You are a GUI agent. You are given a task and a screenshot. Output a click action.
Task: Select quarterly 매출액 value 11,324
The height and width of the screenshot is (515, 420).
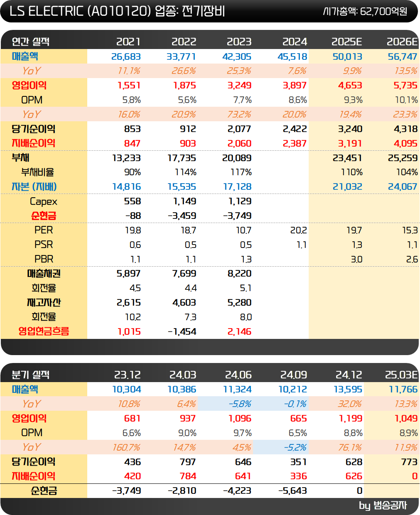pos(238,390)
